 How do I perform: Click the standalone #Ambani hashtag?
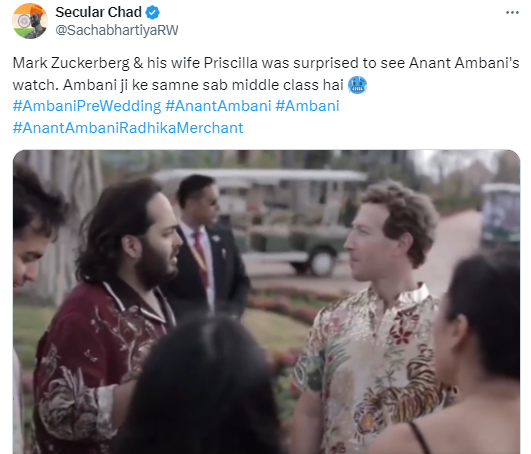[x=307, y=106]
